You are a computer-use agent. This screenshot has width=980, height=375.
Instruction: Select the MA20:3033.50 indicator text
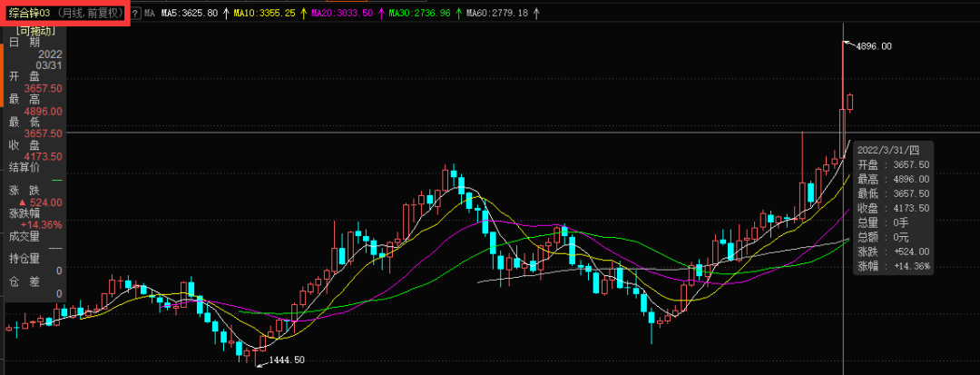[x=342, y=14]
